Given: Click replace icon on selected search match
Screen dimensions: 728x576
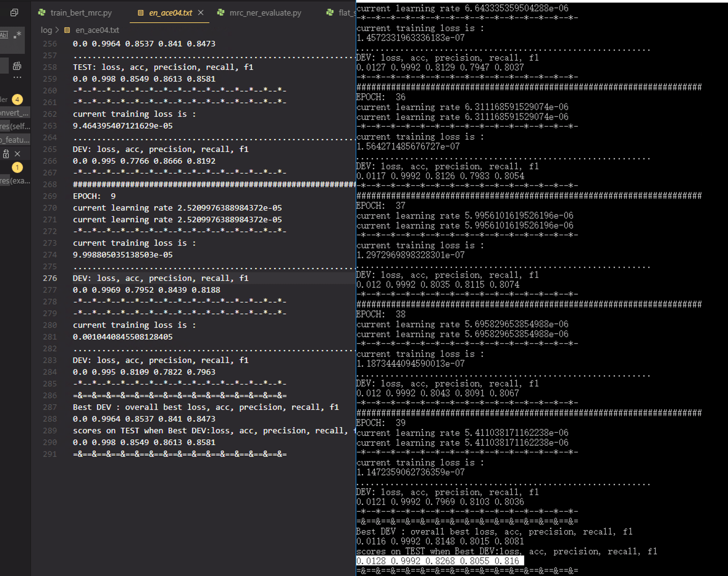Looking at the screenshot, I should (x=6, y=154).
